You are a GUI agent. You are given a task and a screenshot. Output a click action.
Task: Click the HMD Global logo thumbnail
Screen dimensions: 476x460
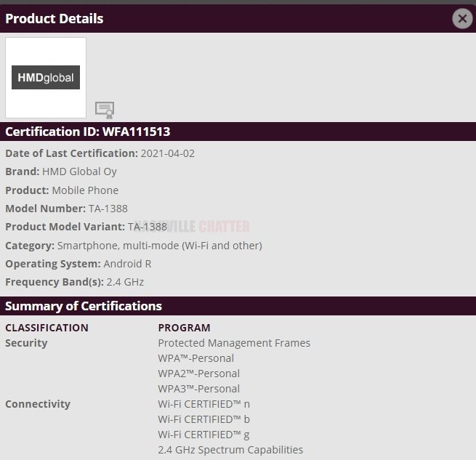[46, 78]
